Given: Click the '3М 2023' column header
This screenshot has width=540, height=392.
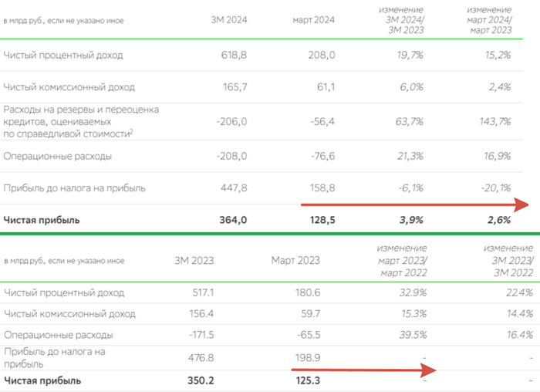Looking at the screenshot, I should pyautogui.click(x=194, y=259).
